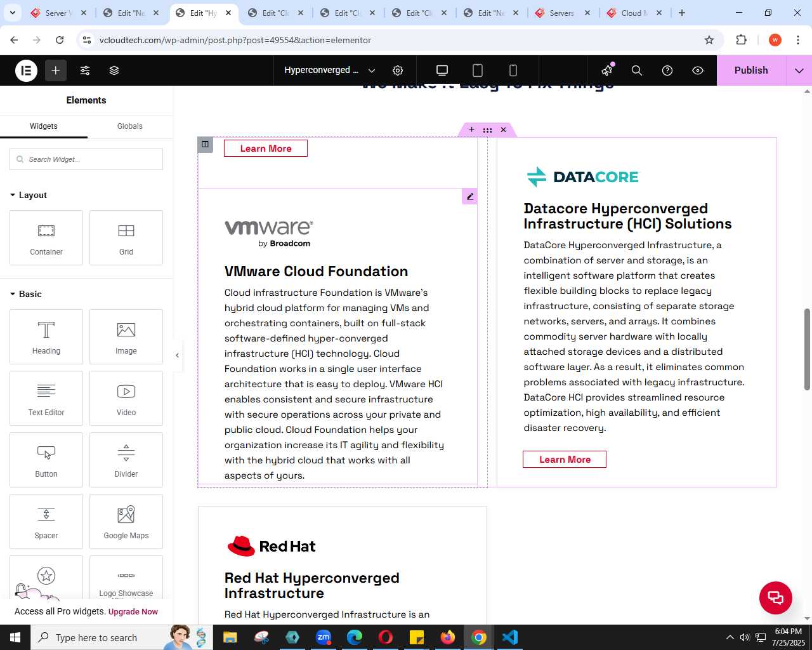
Task: Click the container drag handle dots
Action: tap(487, 129)
